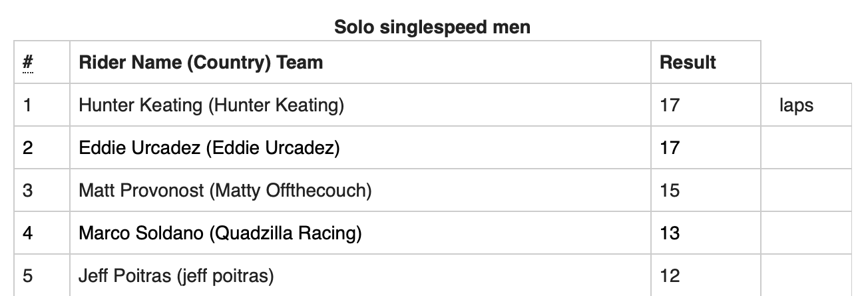
Task: Click Hunter Keating's result of 17
Action: 670,105
